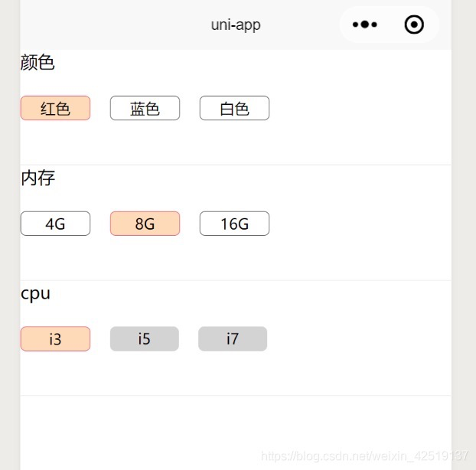Open the blog.csdn.net watermark link
Image resolution: width=476 pixels, height=470 pixels.
(364, 455)
